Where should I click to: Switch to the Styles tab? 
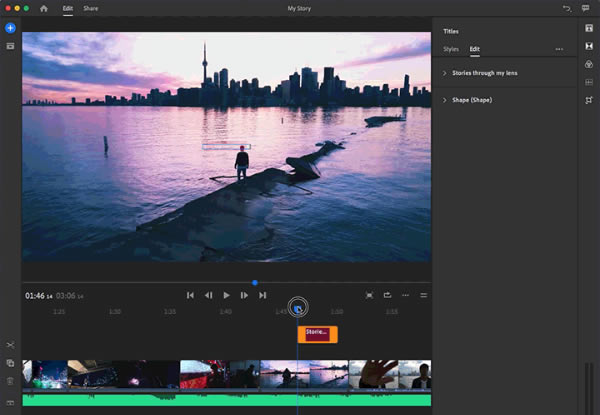tap(451, 48)
